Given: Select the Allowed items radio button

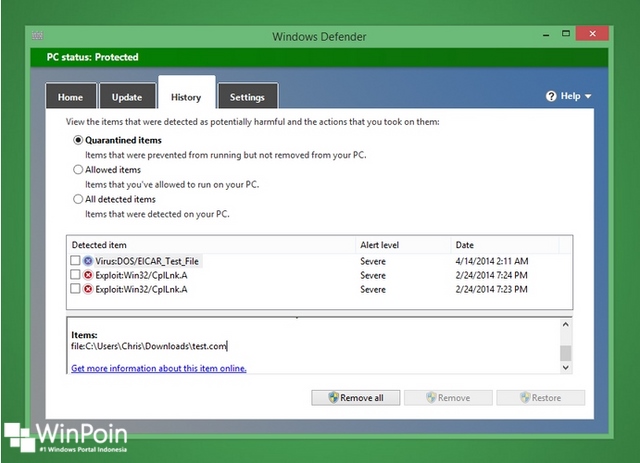Looking at the screenshot, I should click(x=78, y=169).
